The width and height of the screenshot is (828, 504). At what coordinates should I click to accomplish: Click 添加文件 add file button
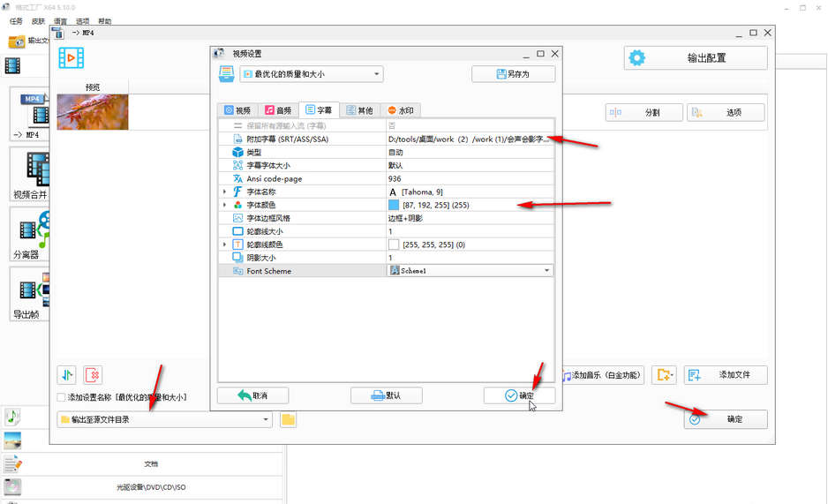726,375
